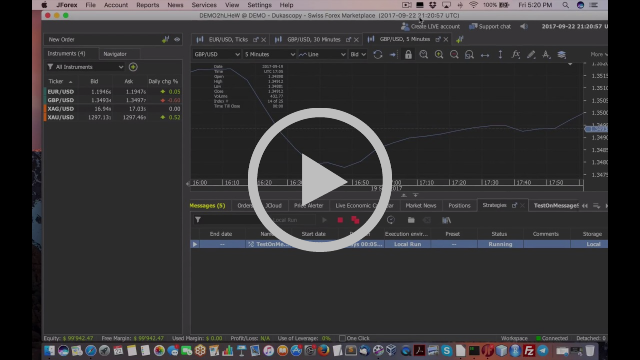
Task: Toggle chart auto-shift arrow icon
Action: coord(393,54)
